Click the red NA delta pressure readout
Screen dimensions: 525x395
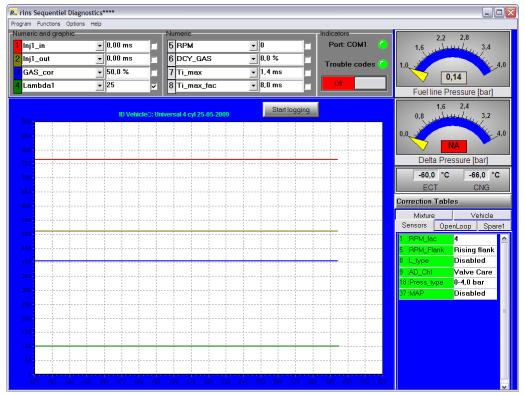pyautogui.click(x=454, y=146)
